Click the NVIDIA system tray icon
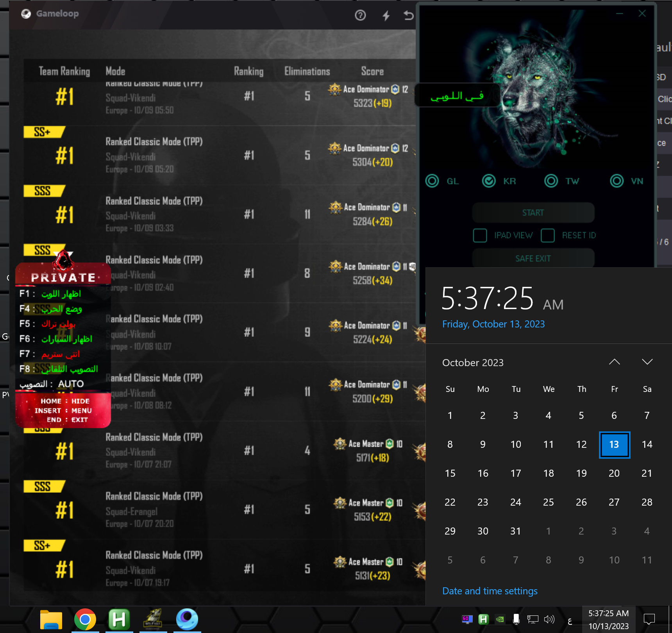This screenshot has height=633, width=672. [500, 619]
